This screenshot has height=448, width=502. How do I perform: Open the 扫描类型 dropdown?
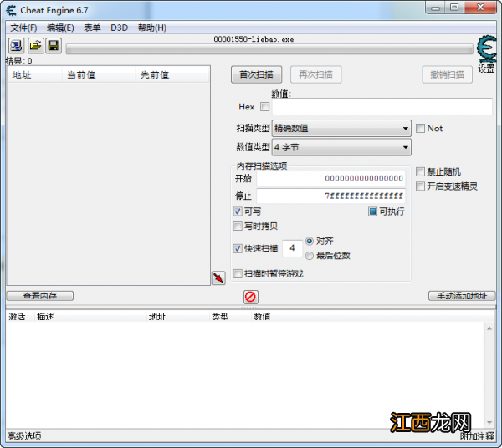341,129
